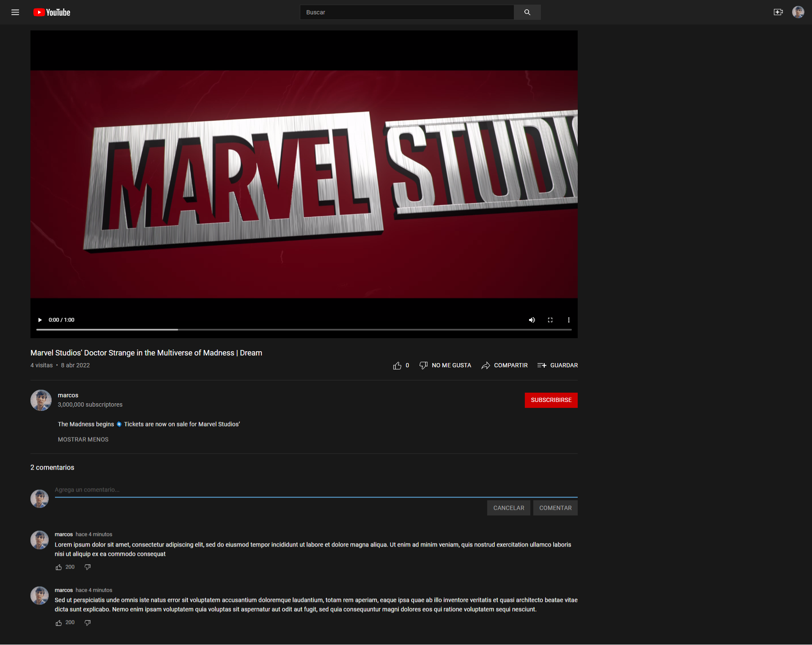Click author avatar on Sed ut perspiciatis comment
Viewport: 812px width, 645px height.
(40, 596)
